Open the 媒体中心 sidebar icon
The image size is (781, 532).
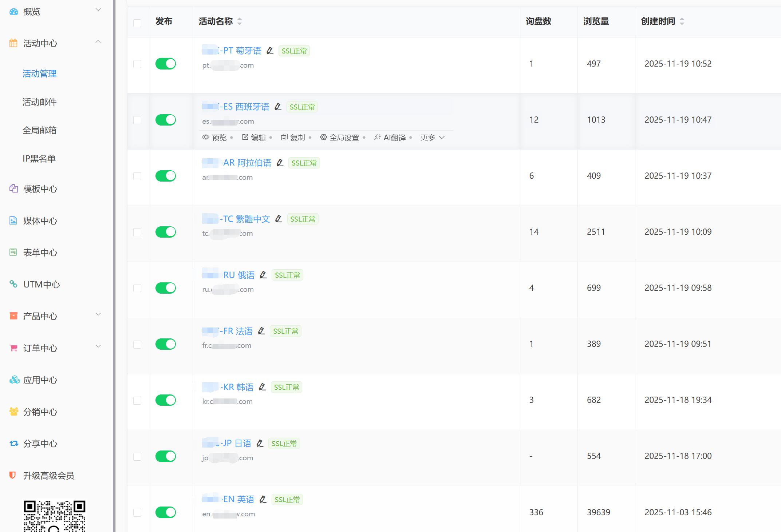[x=13, y=221]
